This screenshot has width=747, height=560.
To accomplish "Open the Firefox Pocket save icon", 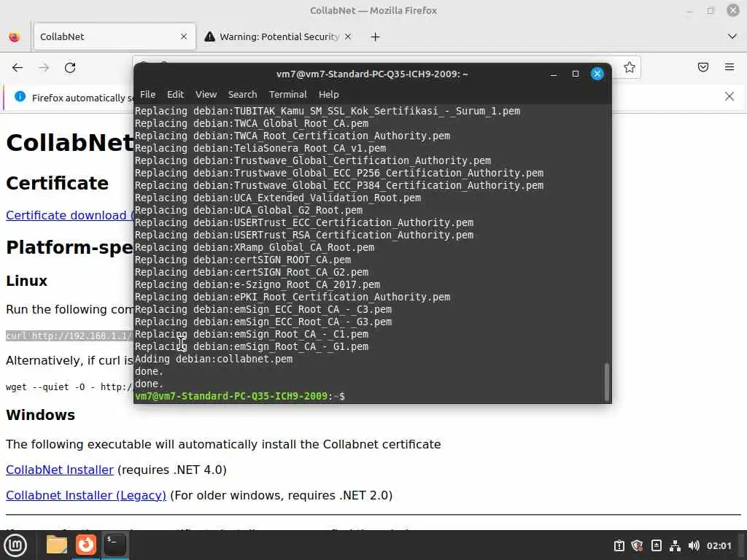I will click(x=703, y=67).
